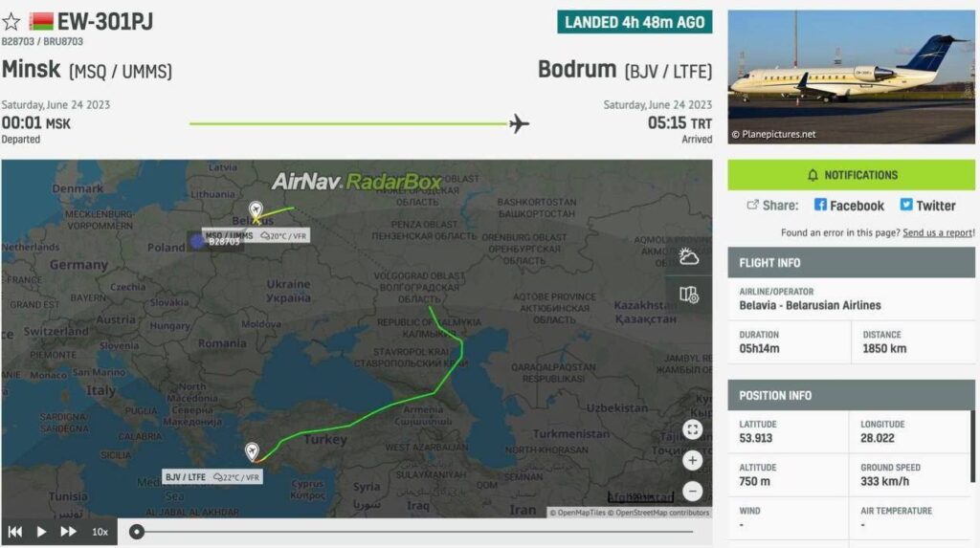Viewport: 980px width, 548px height.
Task: Click the playback timeline slider handle
Action: 137,532
